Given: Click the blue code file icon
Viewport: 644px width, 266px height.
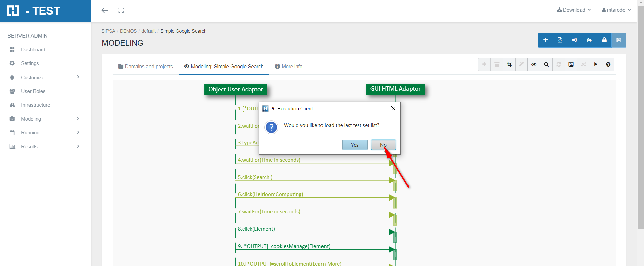Looking at the screenshot, I should 560,40.
